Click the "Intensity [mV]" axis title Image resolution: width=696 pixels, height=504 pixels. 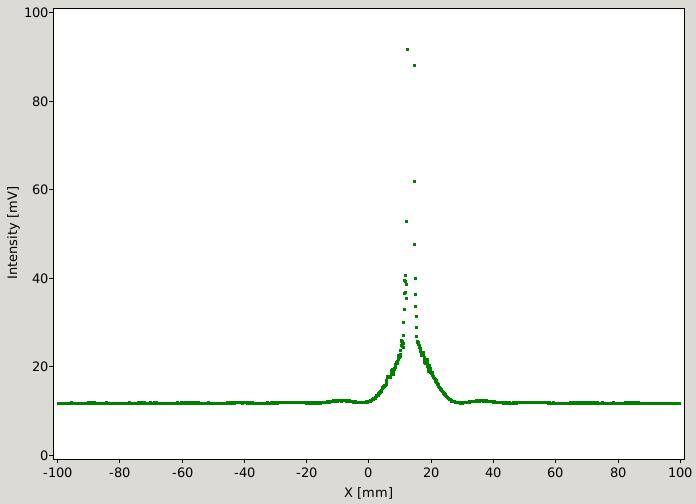[x=12, y=232]
